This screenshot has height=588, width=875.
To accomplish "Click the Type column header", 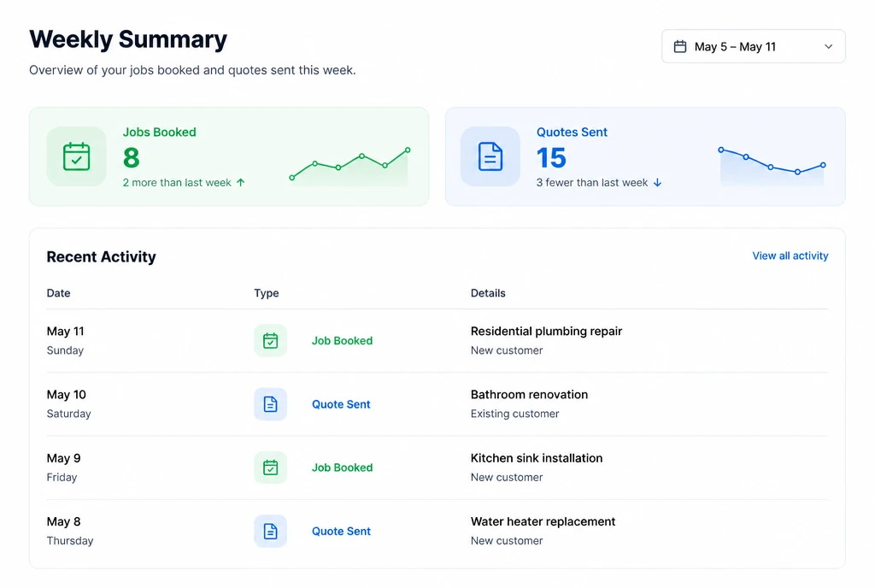I will click(x=267, y=293).
